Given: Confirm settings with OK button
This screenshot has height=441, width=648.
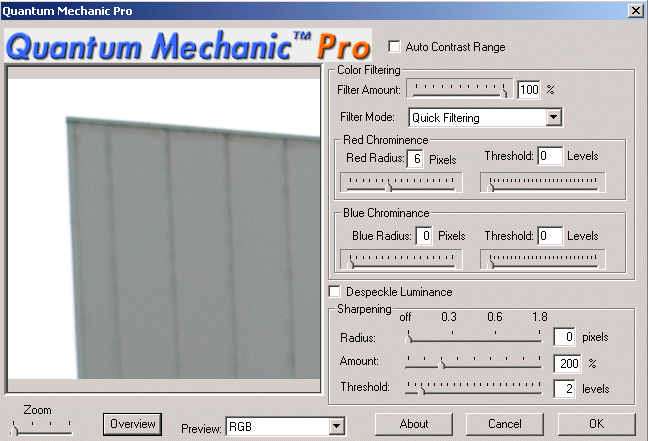Looking at the screenshot, I should point(596,424).
